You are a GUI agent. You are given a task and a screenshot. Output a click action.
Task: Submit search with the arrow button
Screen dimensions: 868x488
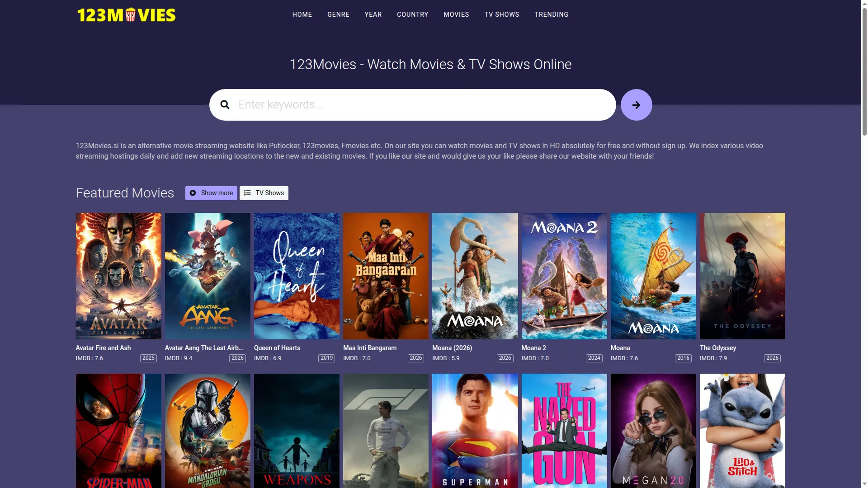pos(636,105)
